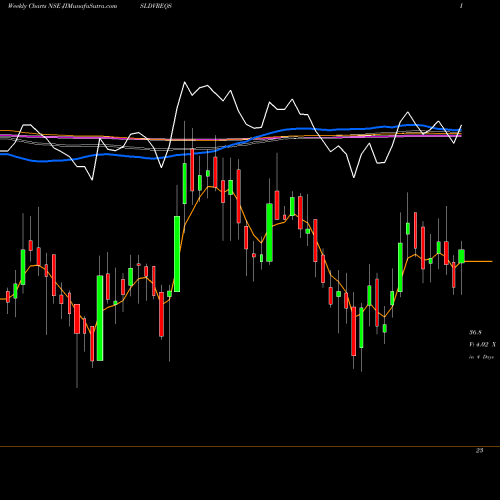
Task: Click the 'V: 4.92 X' volume reading
Action: [x=482, y=345]
